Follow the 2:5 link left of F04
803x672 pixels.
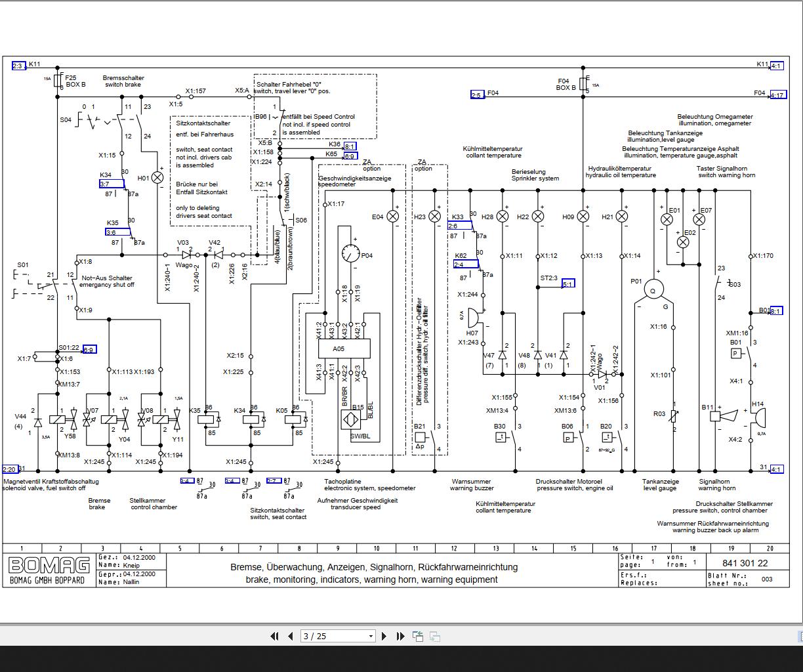[477, 95]
